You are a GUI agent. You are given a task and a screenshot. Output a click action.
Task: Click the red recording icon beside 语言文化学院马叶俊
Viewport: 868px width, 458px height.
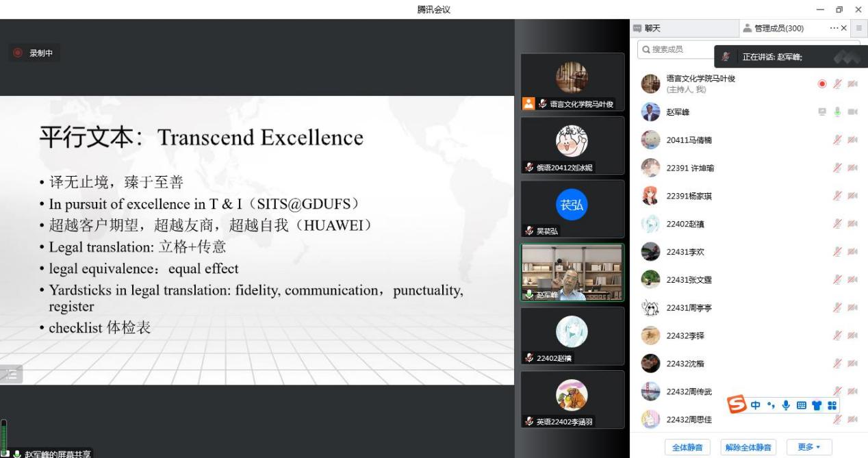(822, 84)
